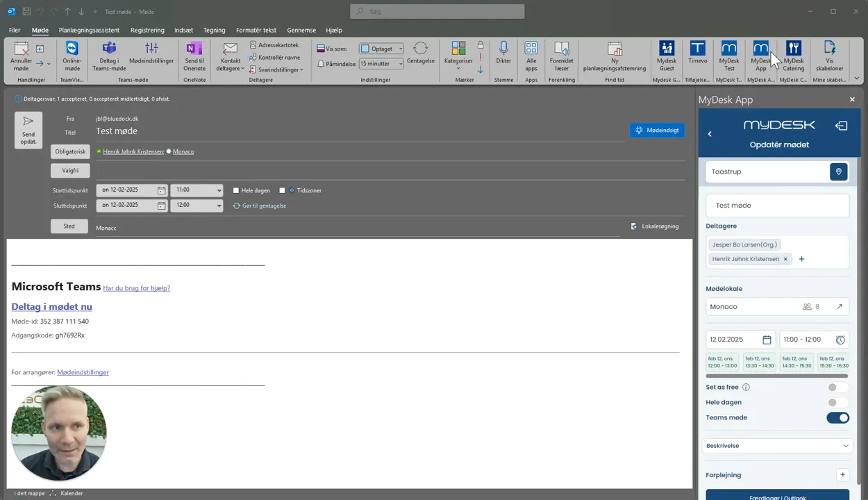Screen dimensions: 868x500
Task: Open the Vis som Optaget dropdown
Action: click(x=382, y=49)
